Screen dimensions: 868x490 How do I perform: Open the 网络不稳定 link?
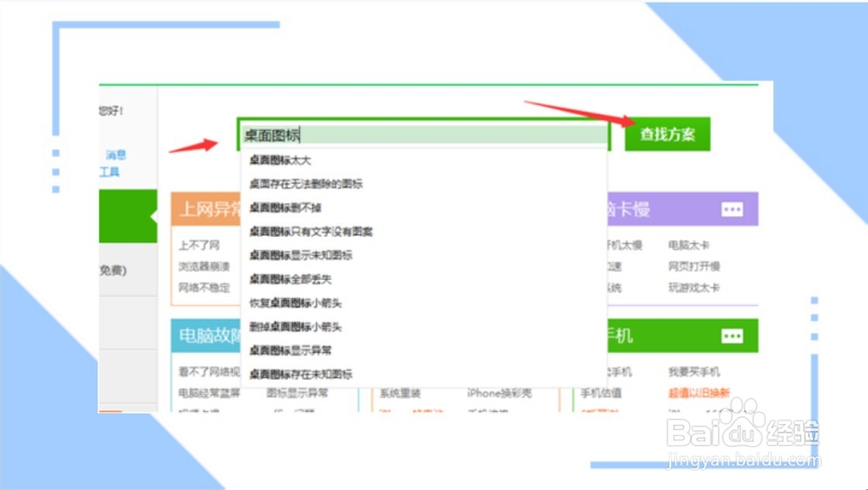tap(204, 288)
